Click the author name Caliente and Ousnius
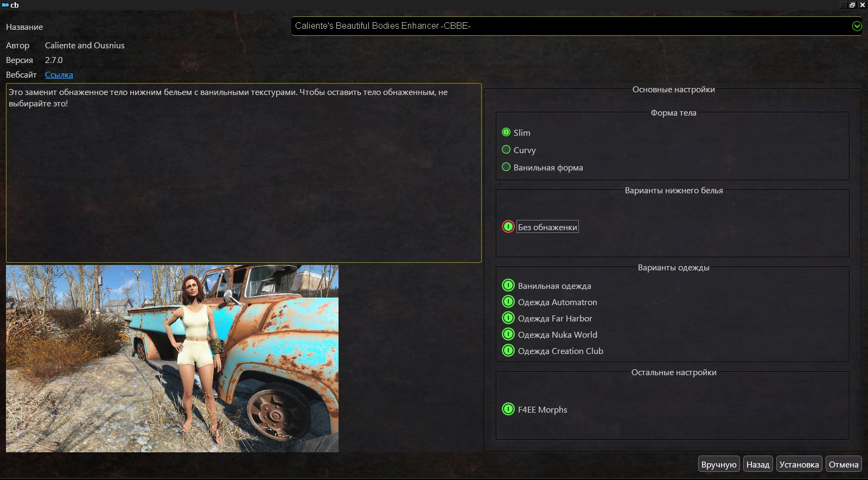Image resolution: width=868 pixels, height=480 pixels. click(85, 46)
